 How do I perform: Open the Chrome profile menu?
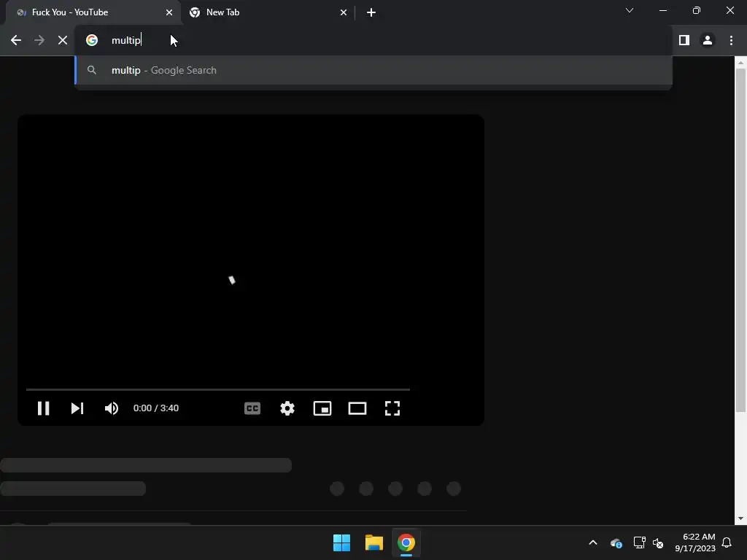tap(708, 40)
